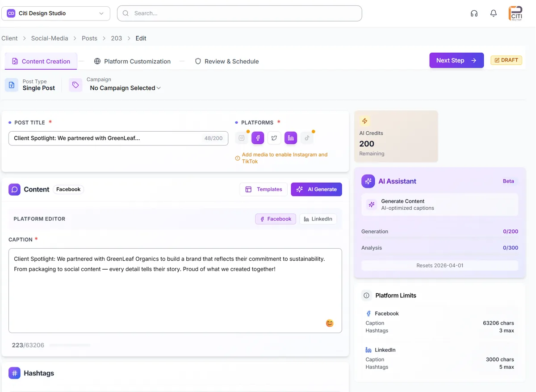Select the Content Creation tab
The height and width of the screenshot is (392, 536).
point(41,61)
